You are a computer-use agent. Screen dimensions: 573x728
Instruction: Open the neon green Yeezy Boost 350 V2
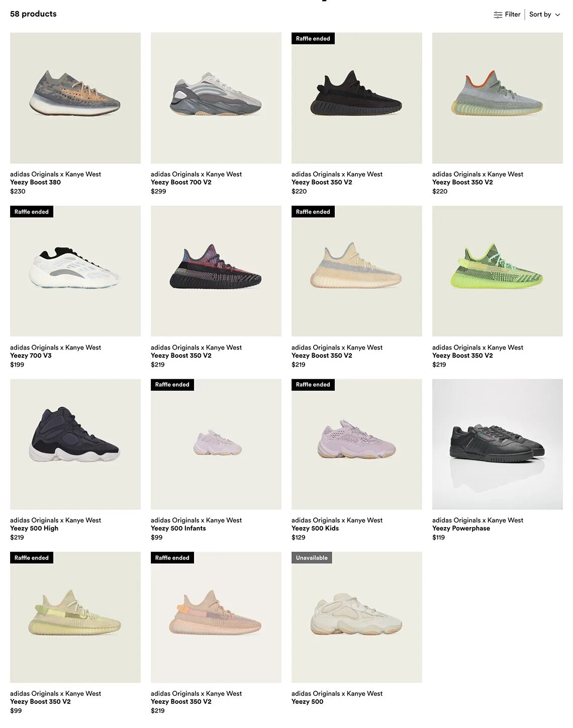click(x=498, y=271)
